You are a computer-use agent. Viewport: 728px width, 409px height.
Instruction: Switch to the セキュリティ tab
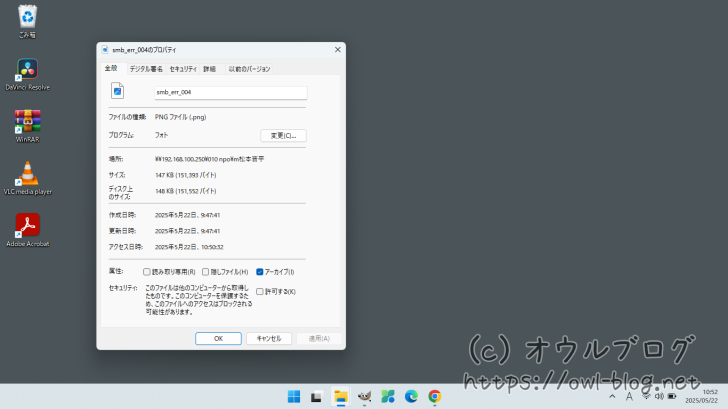tap(183, 69)
